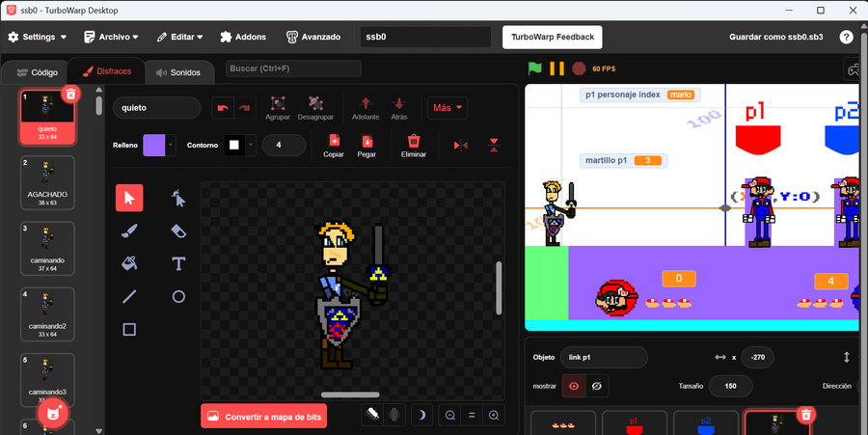Screen dimensions: 868x435
Task: Pause the project
Action: click(x=556, y=68)
